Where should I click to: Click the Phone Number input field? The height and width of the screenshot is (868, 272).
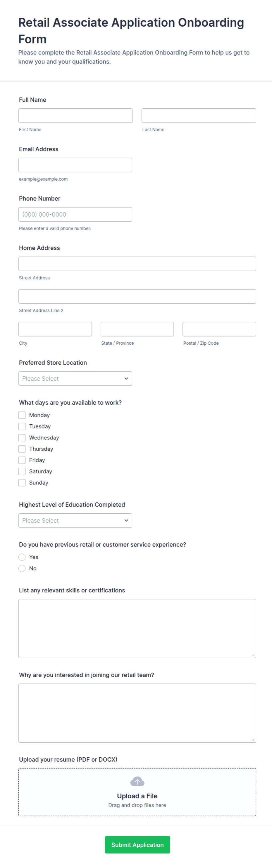(75, 214)
